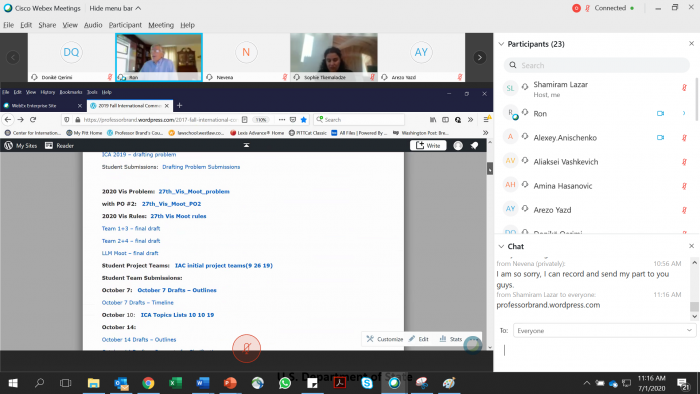The image size is (700, 394).
Task: Hide the Webex menu bar
Action: tap(115, 8)
